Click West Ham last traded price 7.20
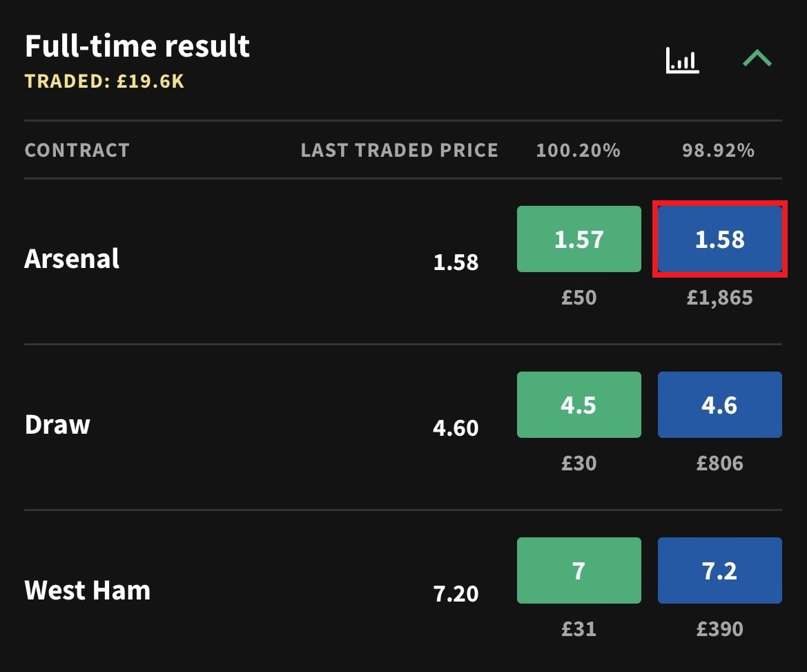807x672 pixels. pyautogui.click(x=456, y=594)
